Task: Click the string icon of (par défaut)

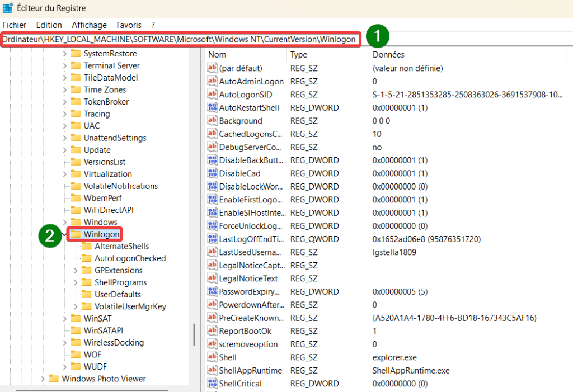Action: [212, 68]
